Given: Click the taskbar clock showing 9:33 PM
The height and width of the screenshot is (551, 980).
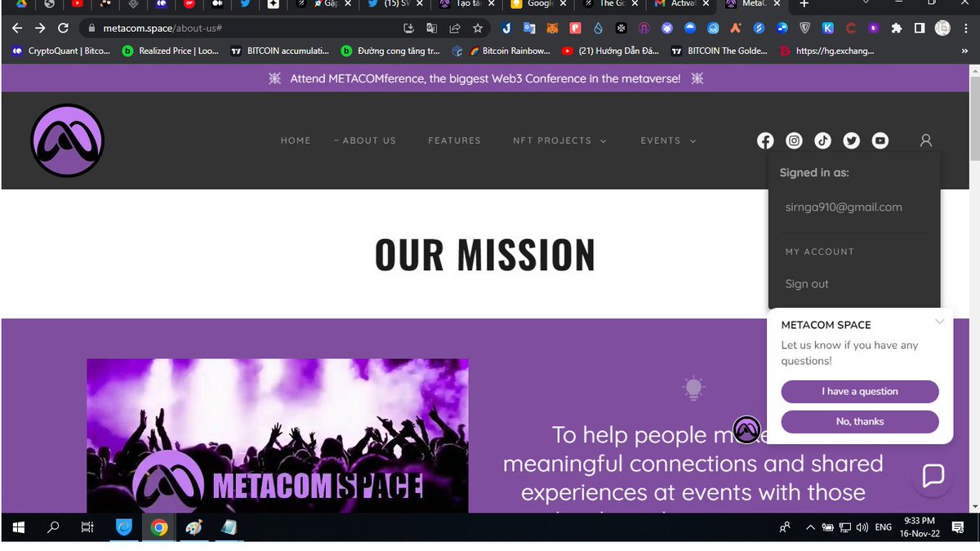Looking at the screenshot, I should (x=920, y=527).
